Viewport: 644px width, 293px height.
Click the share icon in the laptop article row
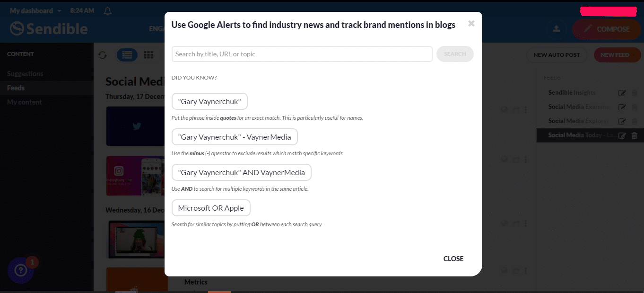pos(516,223)
